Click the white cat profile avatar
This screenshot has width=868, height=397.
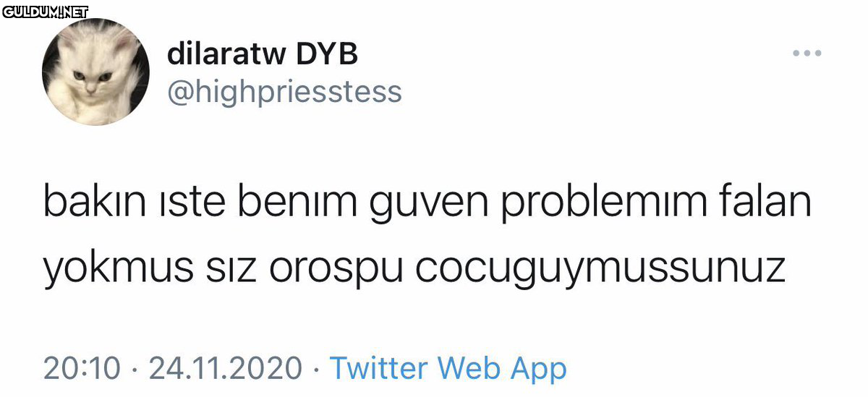pyautogui.click(x=96, y=72)
